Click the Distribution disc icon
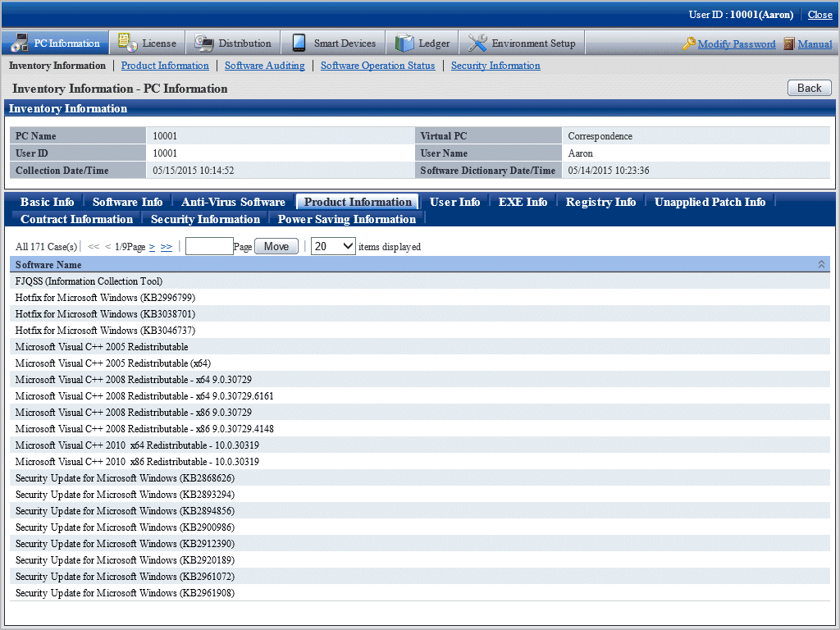840x630 pixels. coord(203,43)
